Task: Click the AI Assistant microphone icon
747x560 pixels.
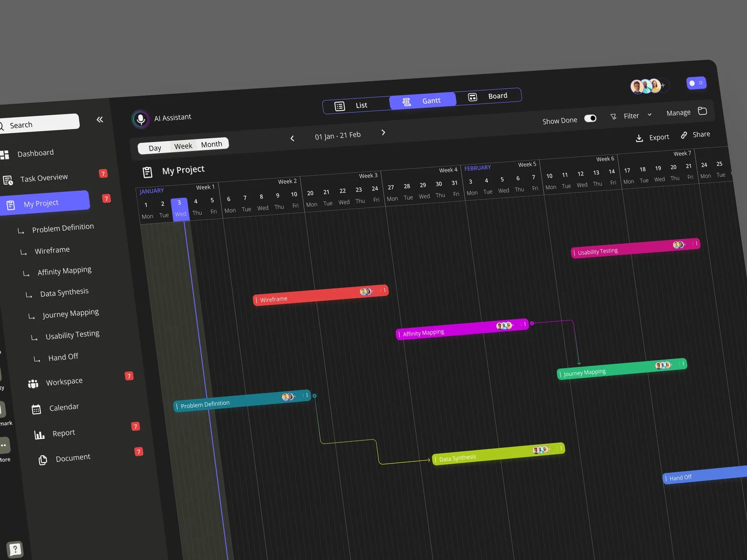Action: (141, 119)
